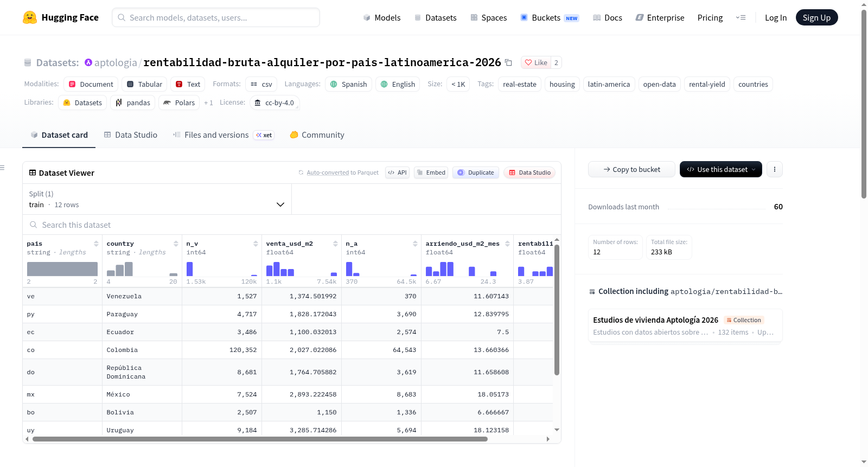Viewport: 868px width, 467px height.
Task: Open Estudios de vivienda Aptología 2026 collection
Action: [x=685, y=325]
